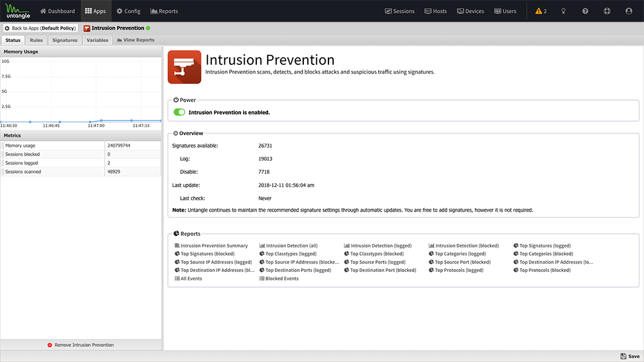Open Top Destination Ports (logged) report
This screenshot has width=644, height=362.
click(295, 270)
